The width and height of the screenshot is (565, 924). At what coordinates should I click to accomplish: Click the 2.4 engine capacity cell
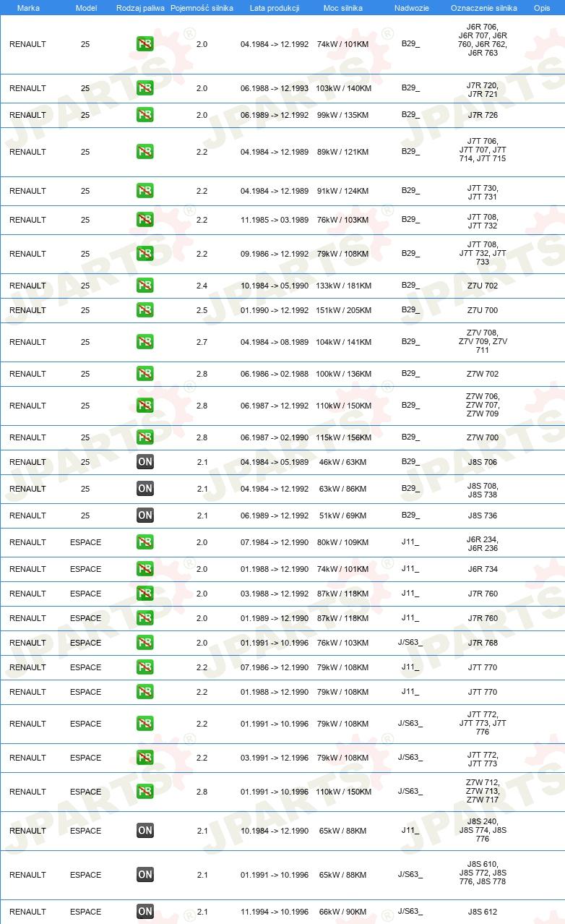[202, 286]
